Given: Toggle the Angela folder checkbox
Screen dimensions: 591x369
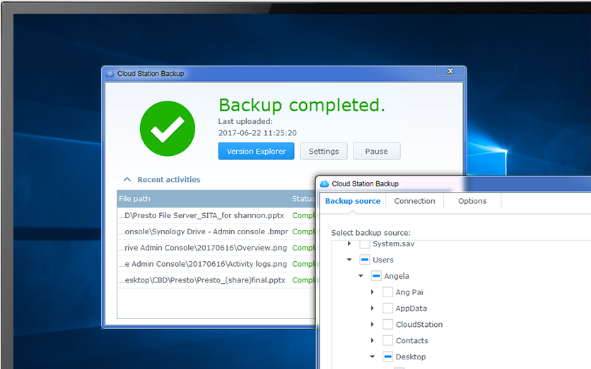Looking at the screenshot, I should click(376, 276).
